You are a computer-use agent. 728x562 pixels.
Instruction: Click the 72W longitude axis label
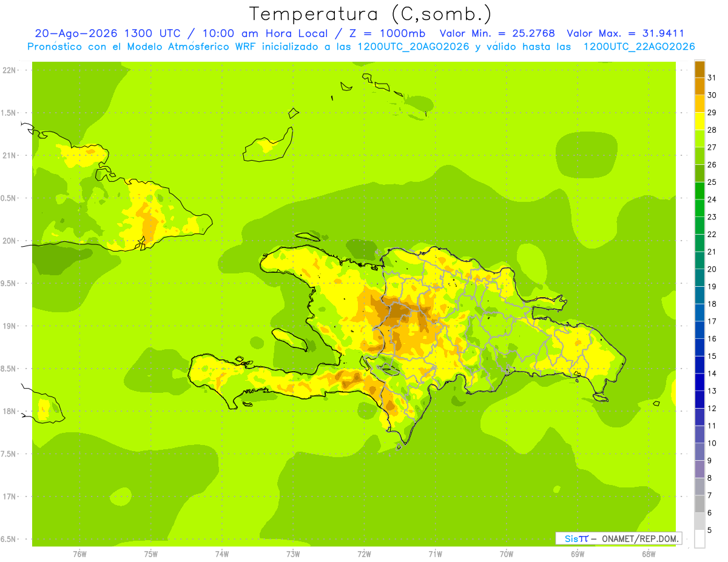click(364, 554)
